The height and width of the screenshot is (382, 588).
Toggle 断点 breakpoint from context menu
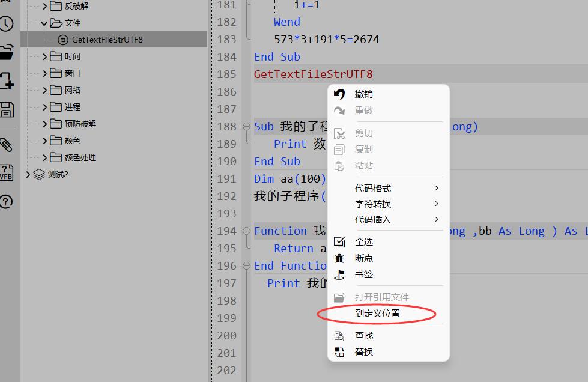coord(363,258)
